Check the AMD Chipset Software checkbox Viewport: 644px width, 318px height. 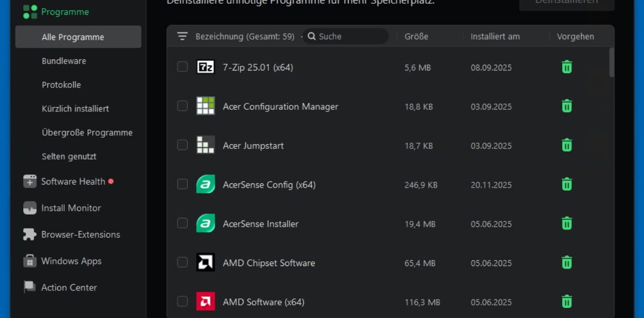(182, 262)
